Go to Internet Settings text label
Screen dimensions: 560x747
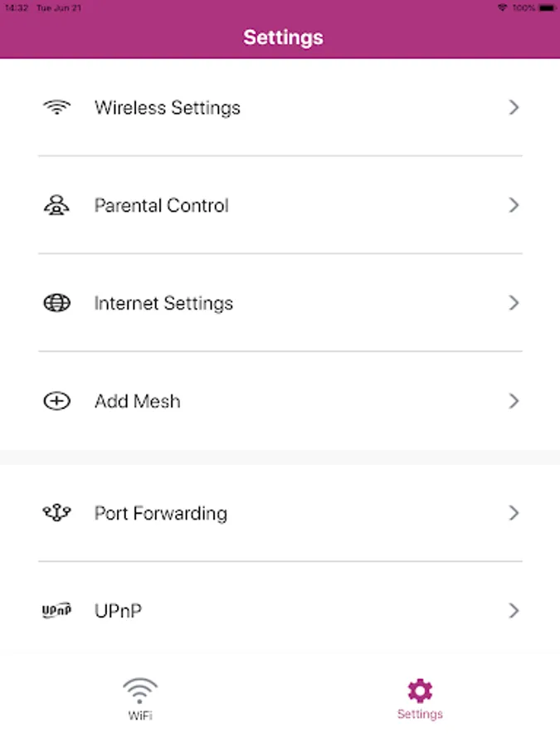[163, 304]
